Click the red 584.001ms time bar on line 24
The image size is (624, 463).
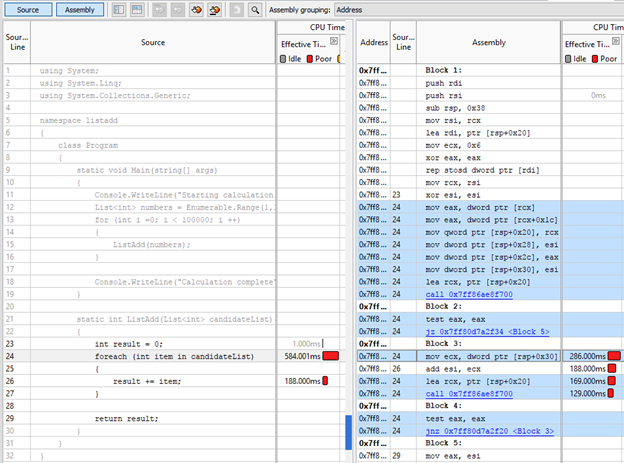[x=331, y=355]
